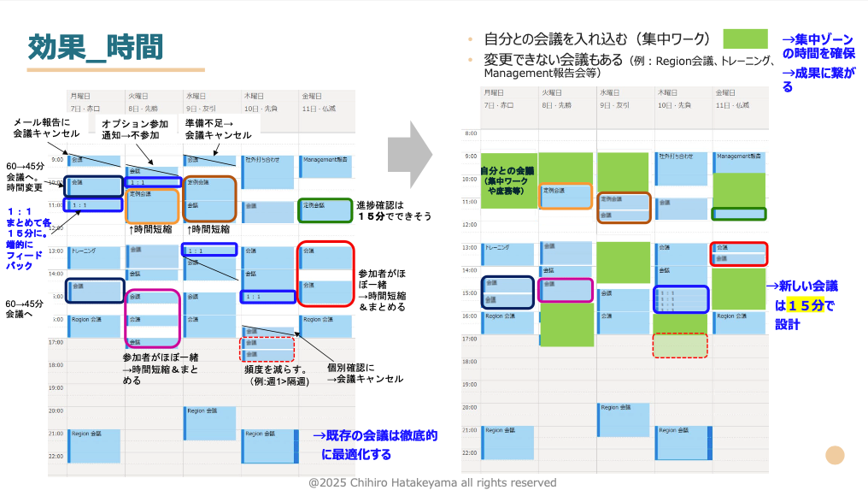Open Monday 21:00 Region 会議 in left calendar
This screenshot has width=868, height=490.
pyautogui.click(x=95, y=445)
